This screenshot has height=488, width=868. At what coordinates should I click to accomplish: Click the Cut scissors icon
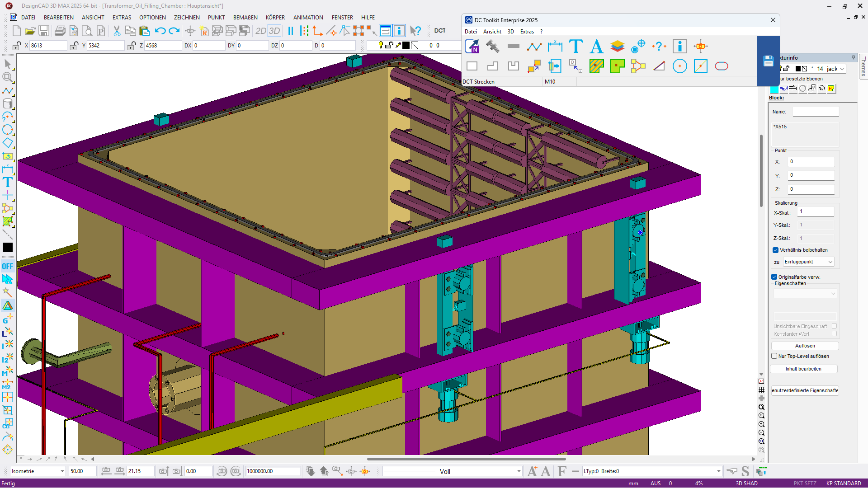tap(117, 31)
